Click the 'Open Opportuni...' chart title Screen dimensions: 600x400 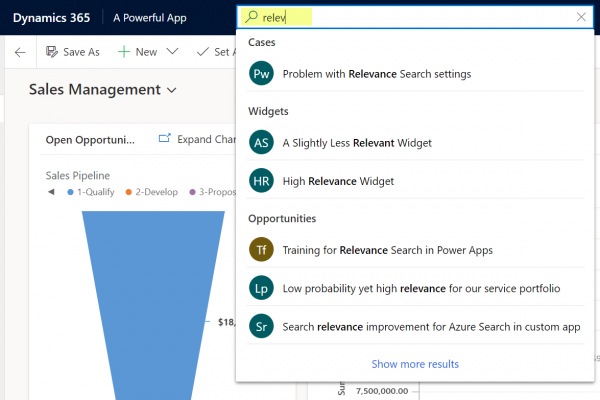click(x=90, y=140)
